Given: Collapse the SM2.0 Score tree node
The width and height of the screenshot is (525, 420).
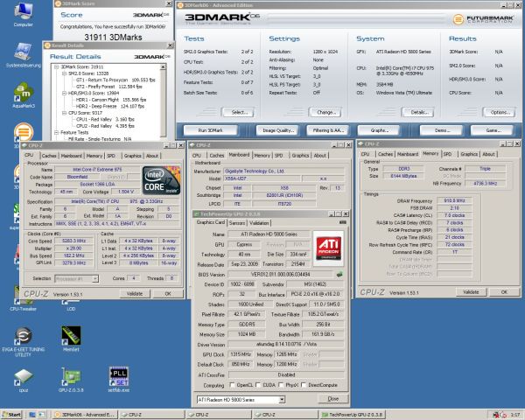Looking at the screenshot, I should click(x=64, y=73).
